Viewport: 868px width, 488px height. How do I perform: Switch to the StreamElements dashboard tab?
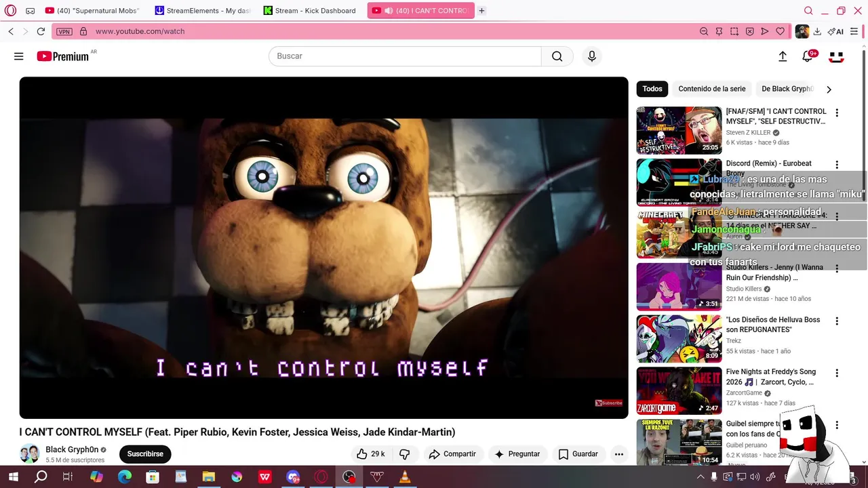[203, 11]
